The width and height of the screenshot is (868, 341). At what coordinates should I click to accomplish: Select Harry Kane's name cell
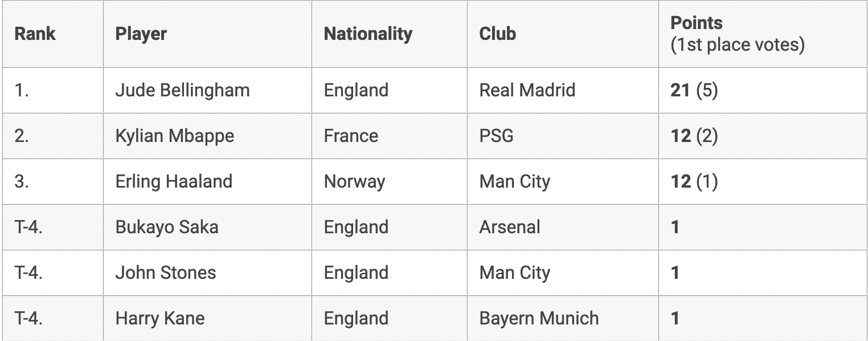[159, 318]
